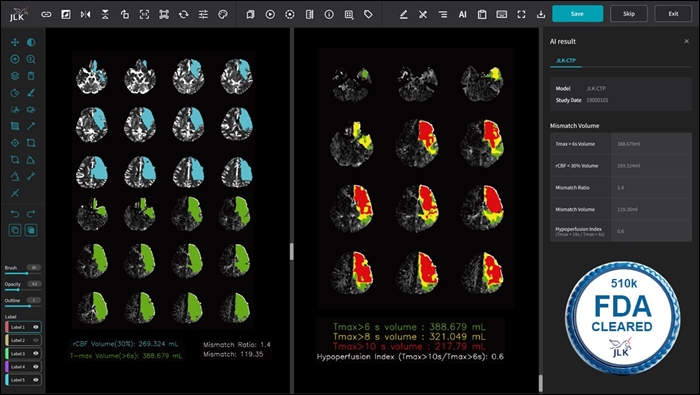Viewport: 700px width, 395px height.
Task: Toggle visibility eye of Label 1
Action: tap(36, 327)
